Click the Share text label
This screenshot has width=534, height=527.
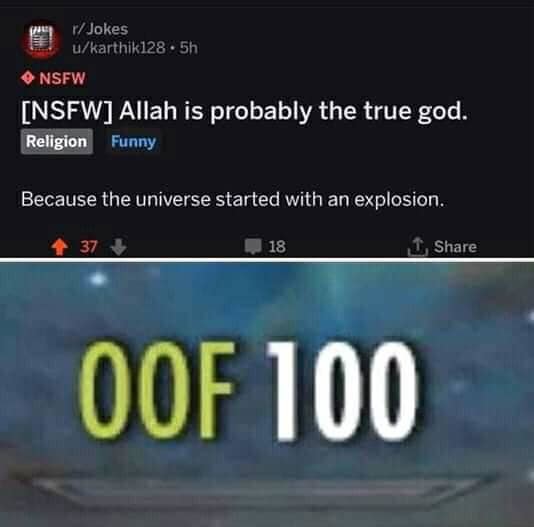pos(455,247)
